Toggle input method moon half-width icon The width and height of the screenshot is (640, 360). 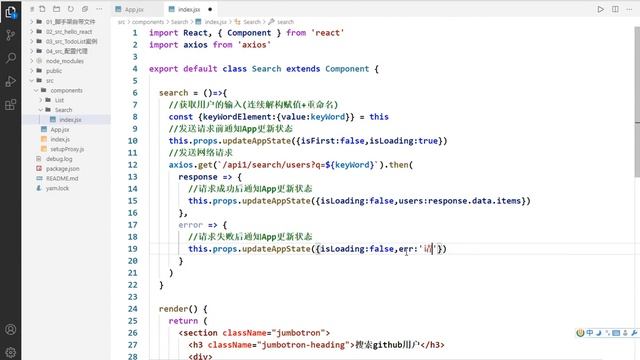599,333
